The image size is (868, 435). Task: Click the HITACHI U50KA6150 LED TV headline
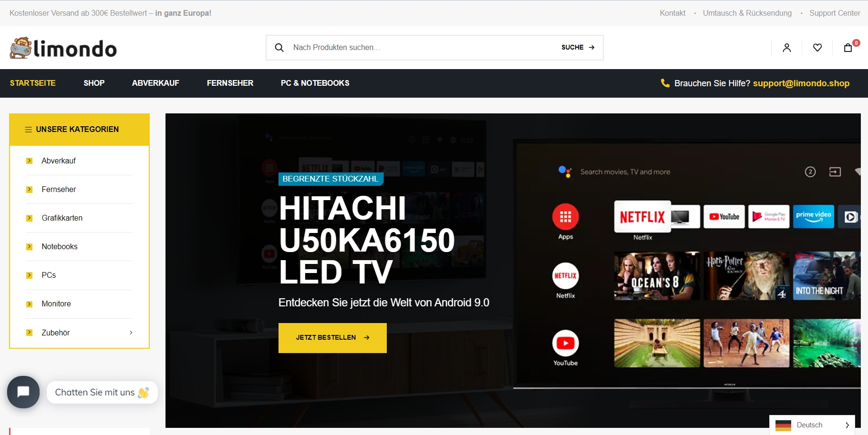point(367,240)
